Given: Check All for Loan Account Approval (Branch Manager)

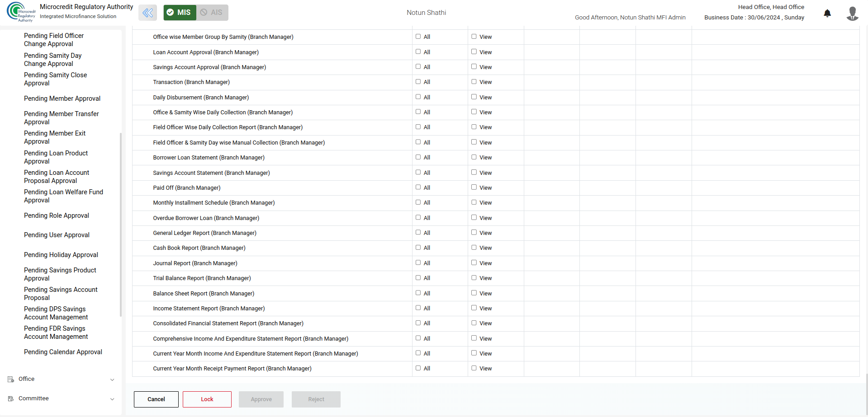Looking at the screenshot, I should (418, 52).
